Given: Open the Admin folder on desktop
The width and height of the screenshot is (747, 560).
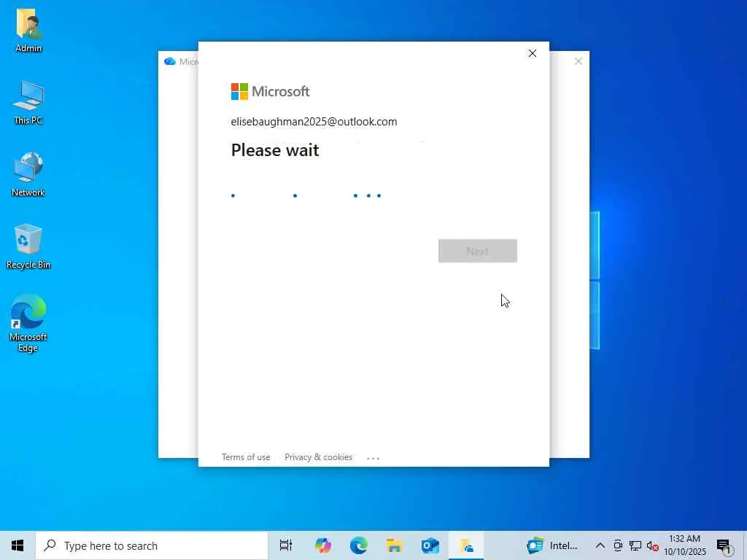Looking at the screenshot, I should click(x=28, y=31).
